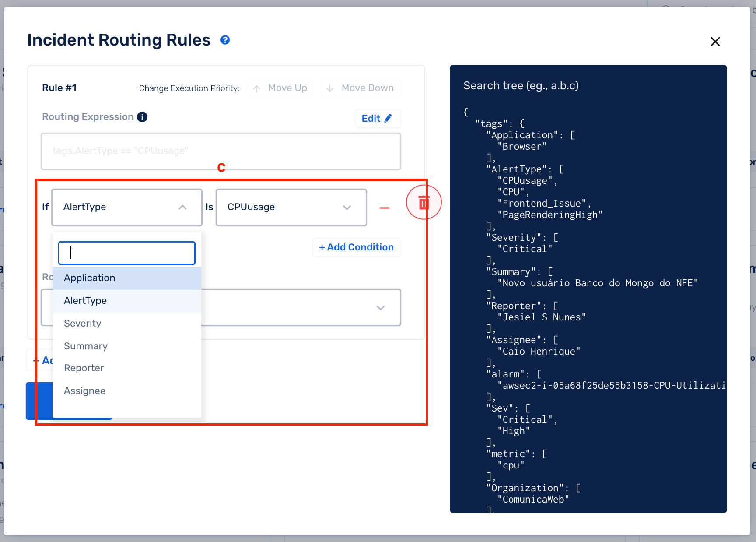
Task: Select AlertType from the dropdown list
Action: [x=127, y=301]
